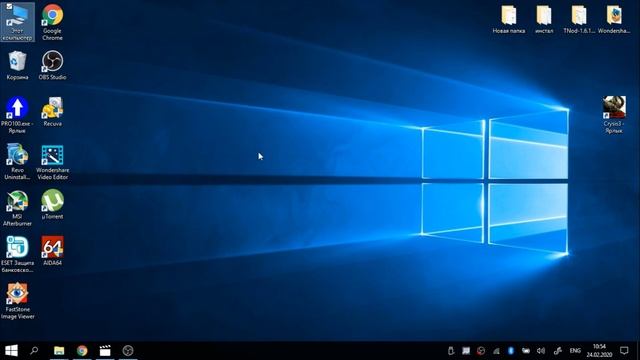Select the MSI Afterburner desktop shortcut
This screenshot has width=640, height=360.
coord(17,208)
